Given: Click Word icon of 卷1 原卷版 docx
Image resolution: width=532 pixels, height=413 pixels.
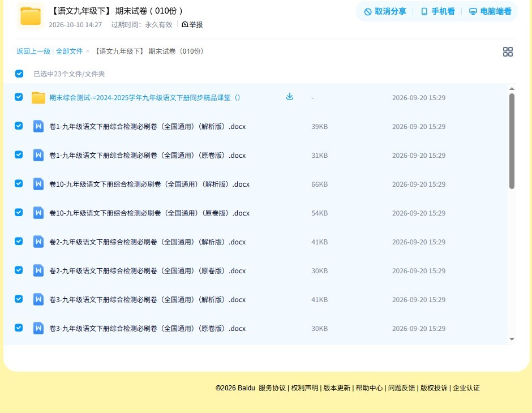Looking at the screenshot, I should coord(38,155).
